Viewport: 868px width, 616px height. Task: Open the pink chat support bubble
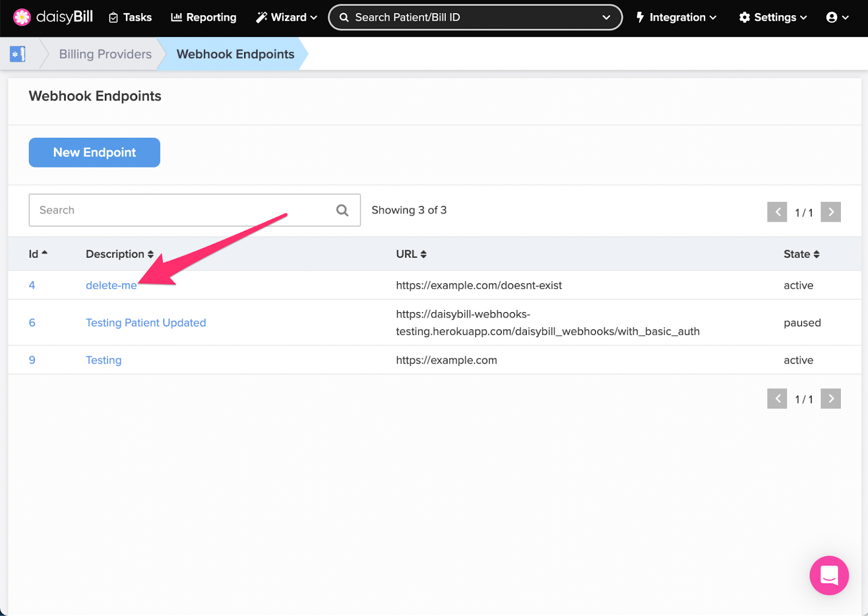pos(828,575)
